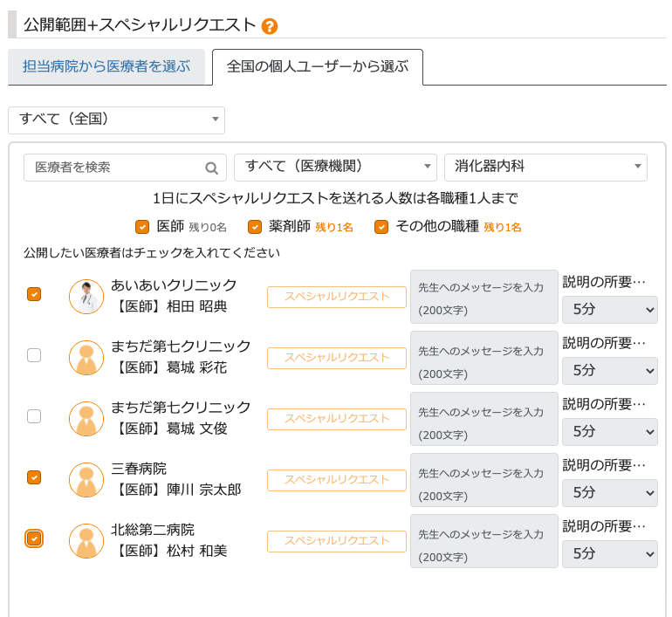Open すべて（医療機関） dropdown
Viewport: 672px width, 617px height.
click(x=335, y=167)
